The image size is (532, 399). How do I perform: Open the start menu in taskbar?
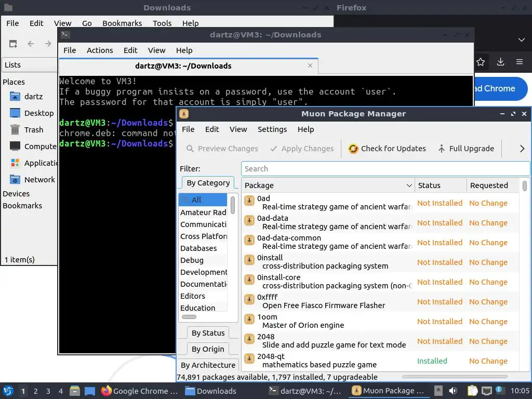pyautogui.click(x=8, y=391)
